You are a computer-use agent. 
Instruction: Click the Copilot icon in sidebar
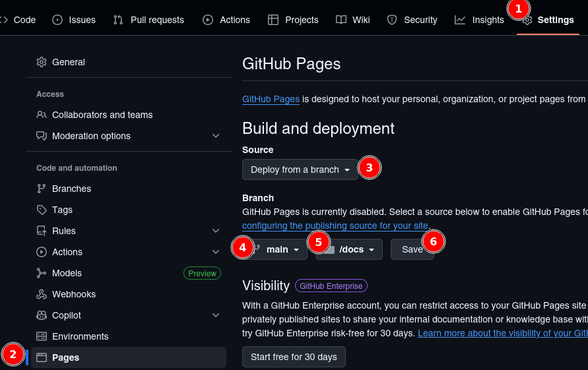click(x=42, y=315)
